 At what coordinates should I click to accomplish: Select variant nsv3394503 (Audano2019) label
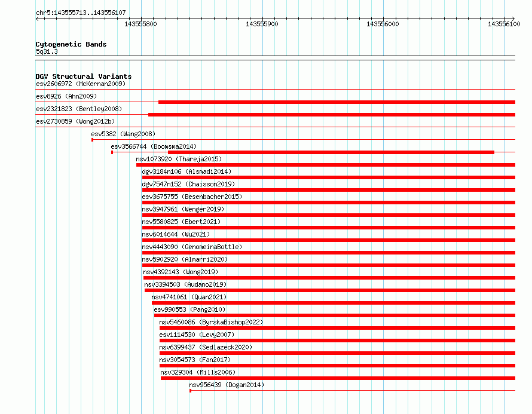[185, 284]
